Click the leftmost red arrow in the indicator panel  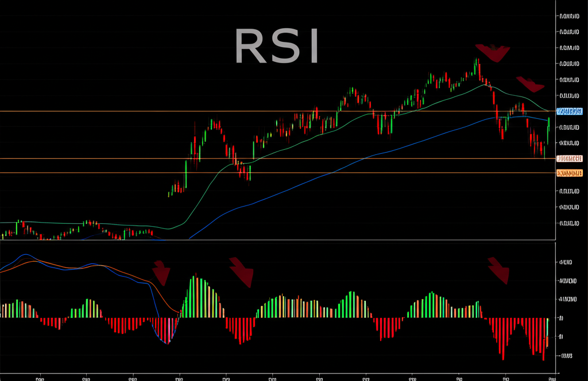pyautogui.click(x=161, y=273)
